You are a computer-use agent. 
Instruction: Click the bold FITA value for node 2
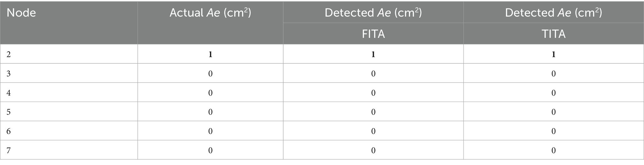click(373, 54)
